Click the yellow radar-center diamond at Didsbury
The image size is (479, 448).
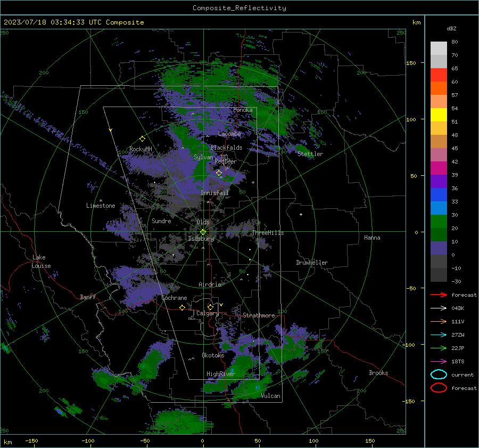[203, 232]
